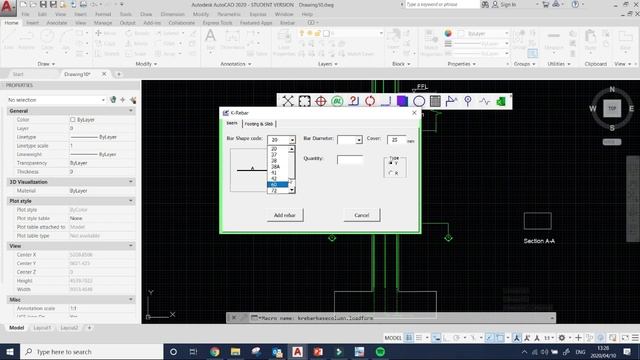This screenshot has height=360, width=640.
Task: Toggle snap mode icon in status bar
Action: [419, 338]
